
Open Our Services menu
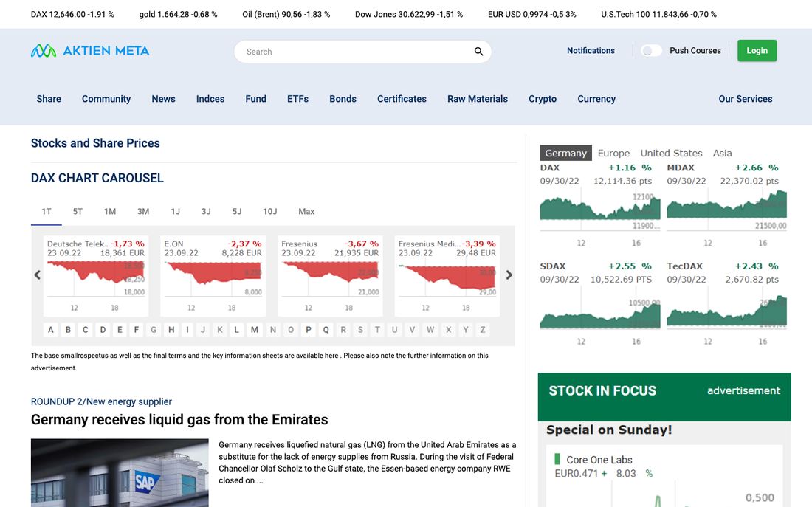746,99
